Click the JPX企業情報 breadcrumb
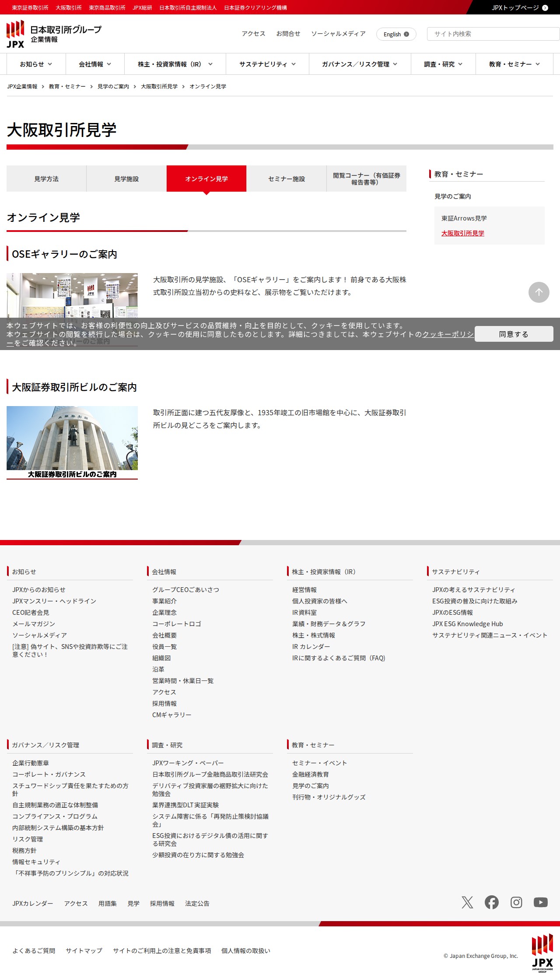 (x=22, y=87)
